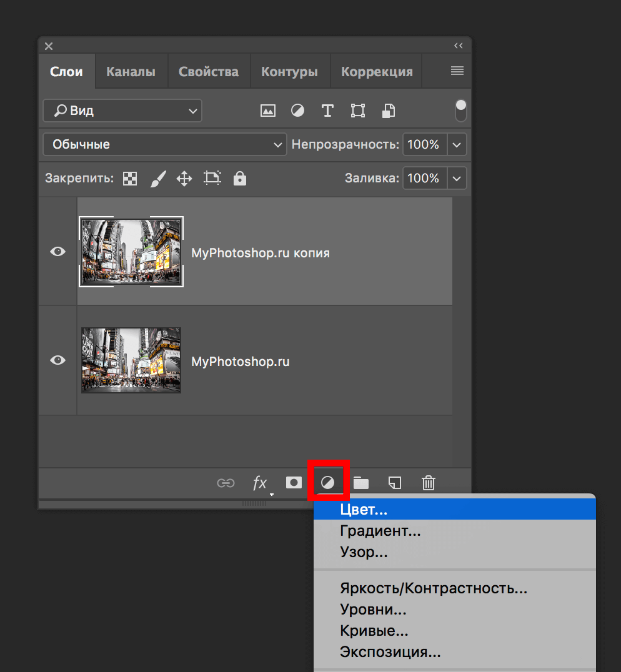The width and height of the screenshot is (621, 672).
Task: Expand the Непрозрачность opacity slider arrow
Action: pyautogui.click(x=457, y=144)
